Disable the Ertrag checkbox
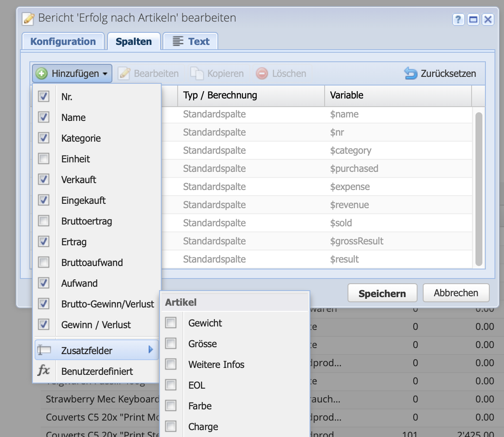504x437 pixels. [45, 241]
